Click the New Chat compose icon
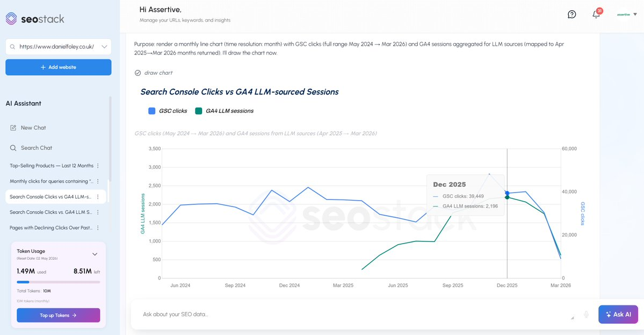This screenshot has width=644, height=335. point(13,128)
